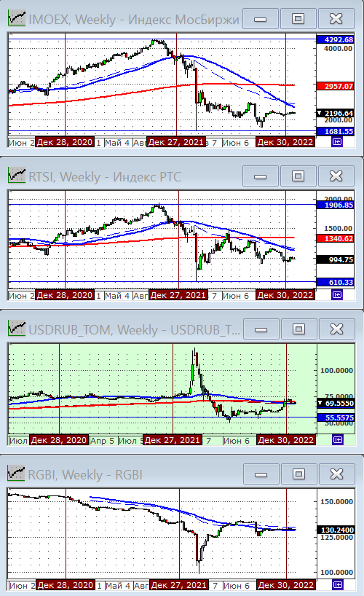This screenshot has width=364, height=596.
Task: Maximize the RGBI chart window
Action: pyautogui.click(x=299, y=474)
